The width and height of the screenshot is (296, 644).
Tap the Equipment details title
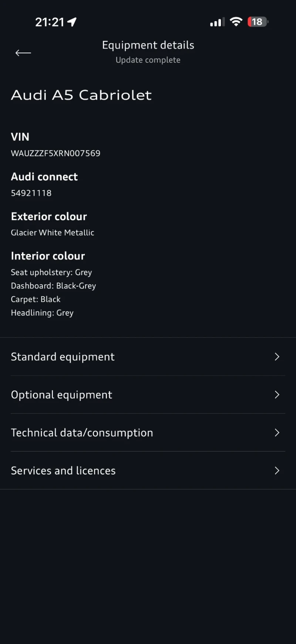coord(148,45)
